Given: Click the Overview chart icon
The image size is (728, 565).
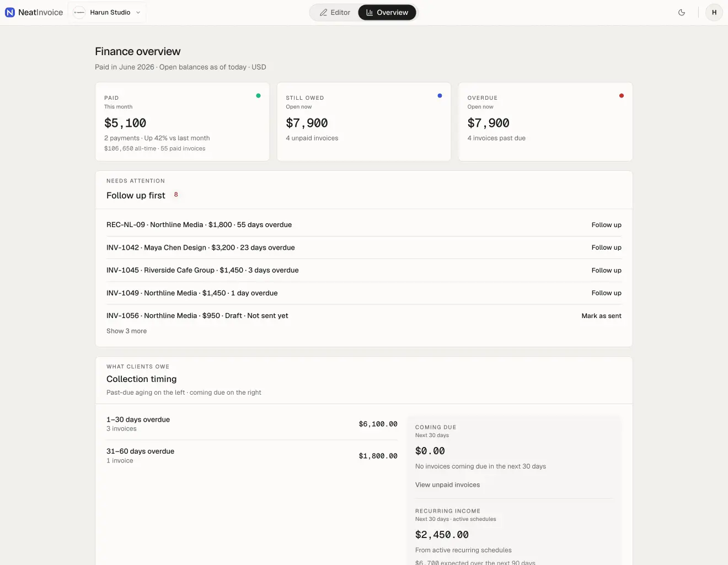Looking at the screenshot, I should coord(370,12).
